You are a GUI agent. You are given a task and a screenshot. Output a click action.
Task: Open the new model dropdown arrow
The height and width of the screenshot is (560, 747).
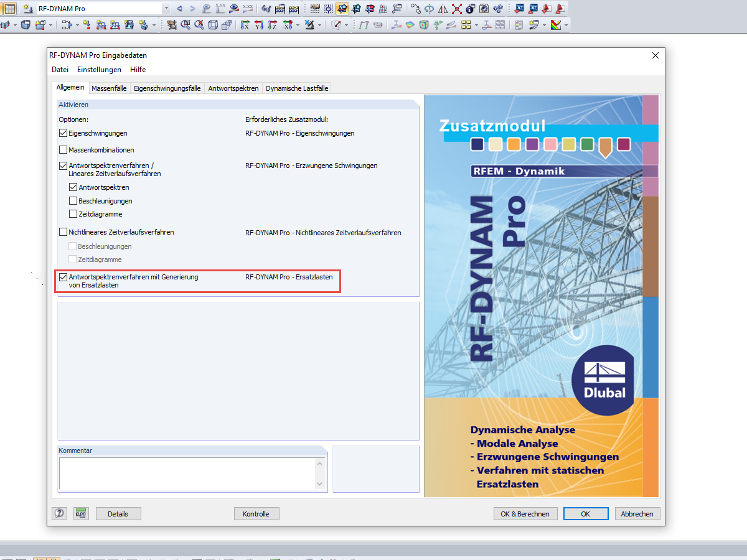(x=50, y=26)
